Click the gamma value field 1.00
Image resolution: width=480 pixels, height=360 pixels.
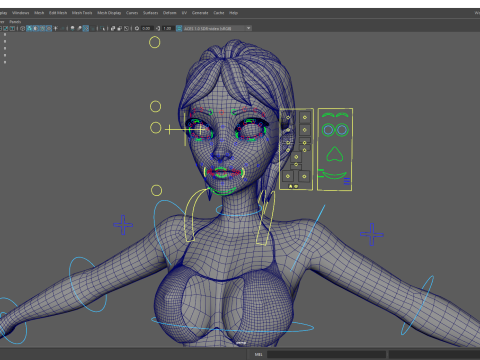168,28
